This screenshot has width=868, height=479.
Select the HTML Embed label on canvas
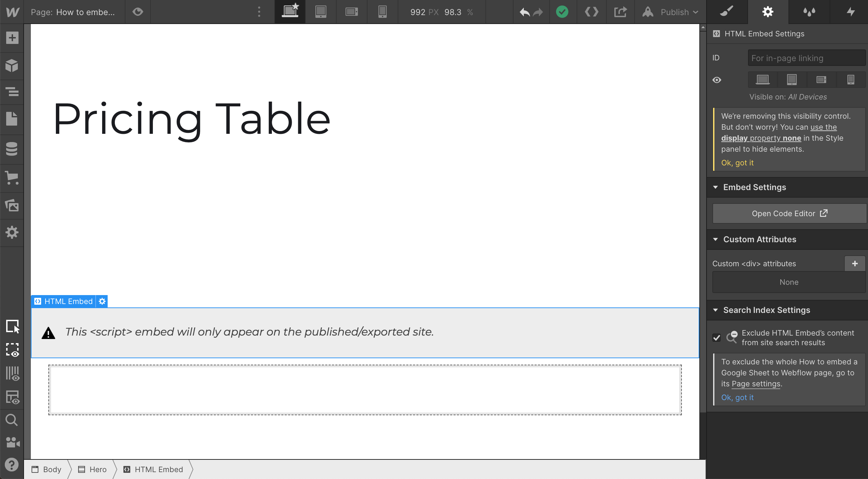(64, 301)
